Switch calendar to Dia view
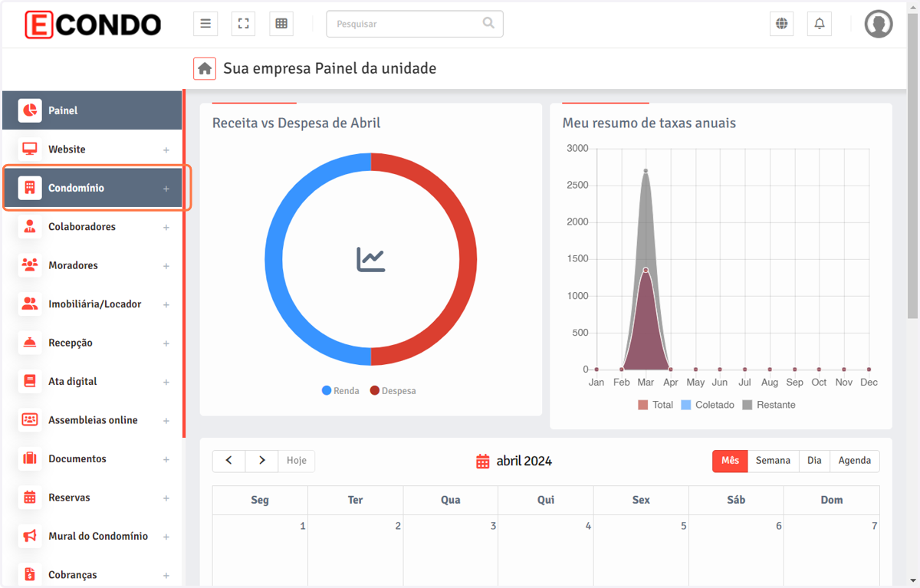The image size is (920, 588). tap(814, 461)
